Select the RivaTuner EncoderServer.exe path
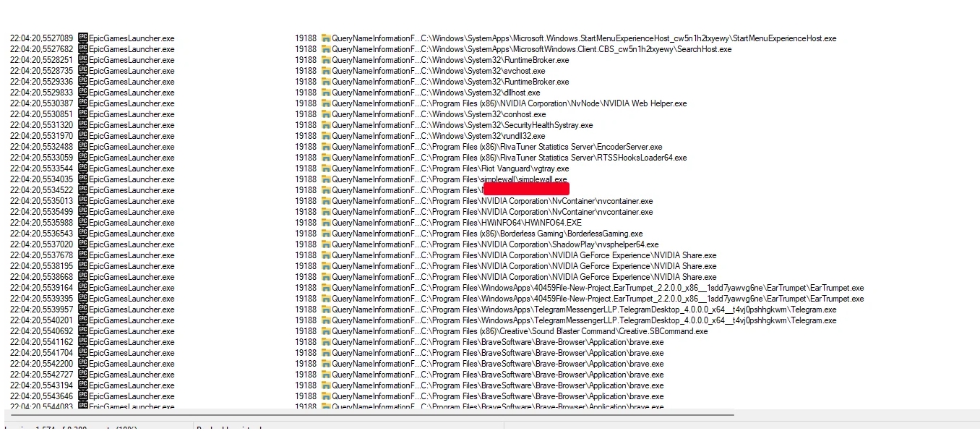This screenshot has width=980, height=431. pyautogui.click(x=542, y=147)
